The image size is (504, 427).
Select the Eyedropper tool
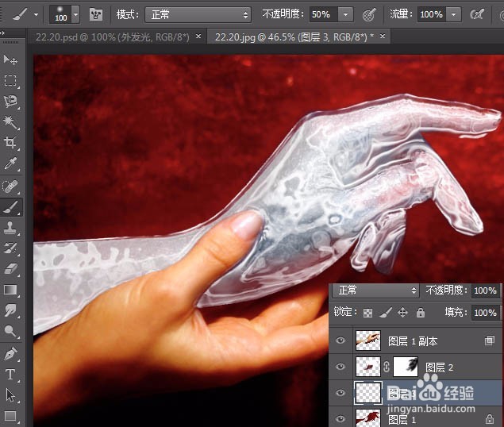10,163
